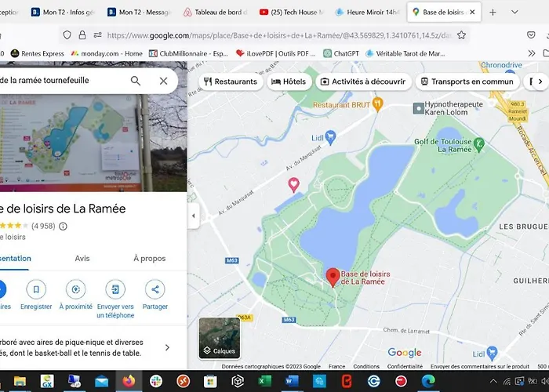Open the ClubMillionnaire bookmark
The height and width of the screenshot is (392, 549).
(188, 53)
